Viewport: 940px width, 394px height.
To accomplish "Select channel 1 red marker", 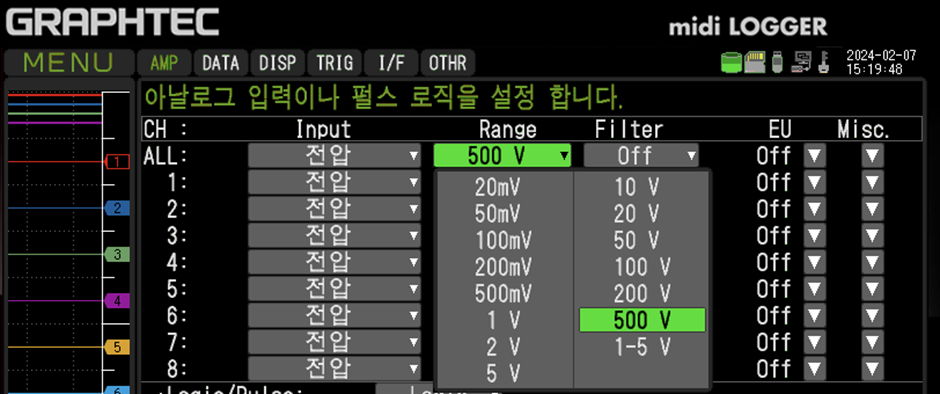I will click(x=117, y=162).
